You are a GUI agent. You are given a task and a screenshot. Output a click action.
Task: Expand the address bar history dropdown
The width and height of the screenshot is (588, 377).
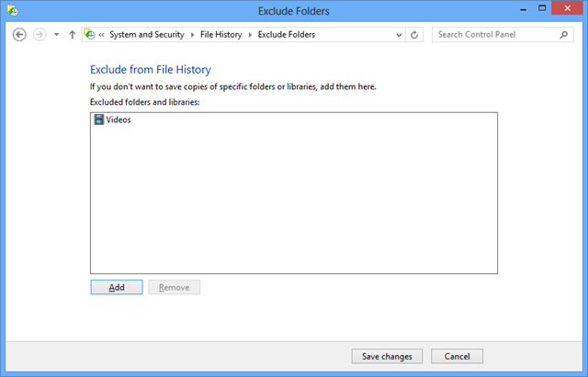click(399, 35)
